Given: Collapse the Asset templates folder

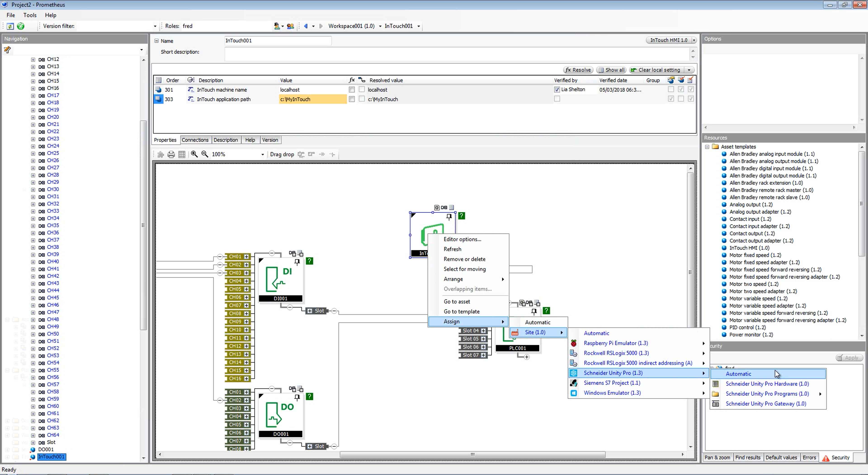Looking at the screenshot, I should click(707, 147).
